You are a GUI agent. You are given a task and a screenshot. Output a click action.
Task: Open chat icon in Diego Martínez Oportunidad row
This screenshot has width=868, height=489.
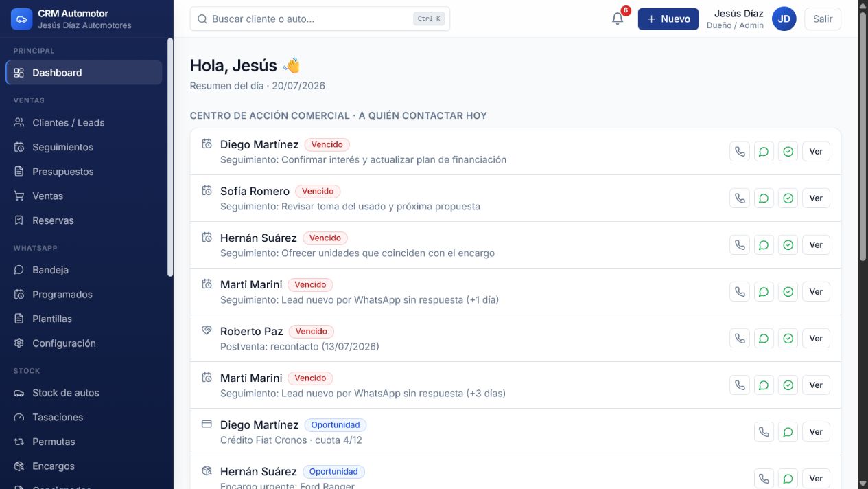(x=788, y=432)
